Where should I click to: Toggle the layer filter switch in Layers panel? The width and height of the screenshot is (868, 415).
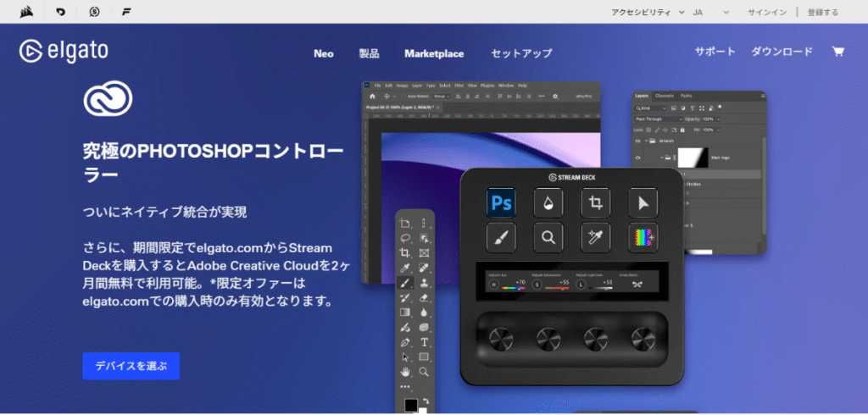click(720, 108)
